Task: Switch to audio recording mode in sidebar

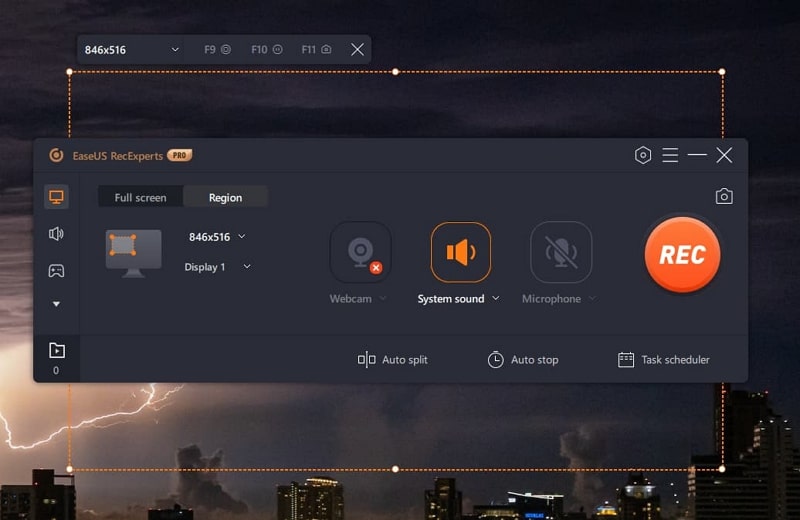Action: (x=56, y=234)
